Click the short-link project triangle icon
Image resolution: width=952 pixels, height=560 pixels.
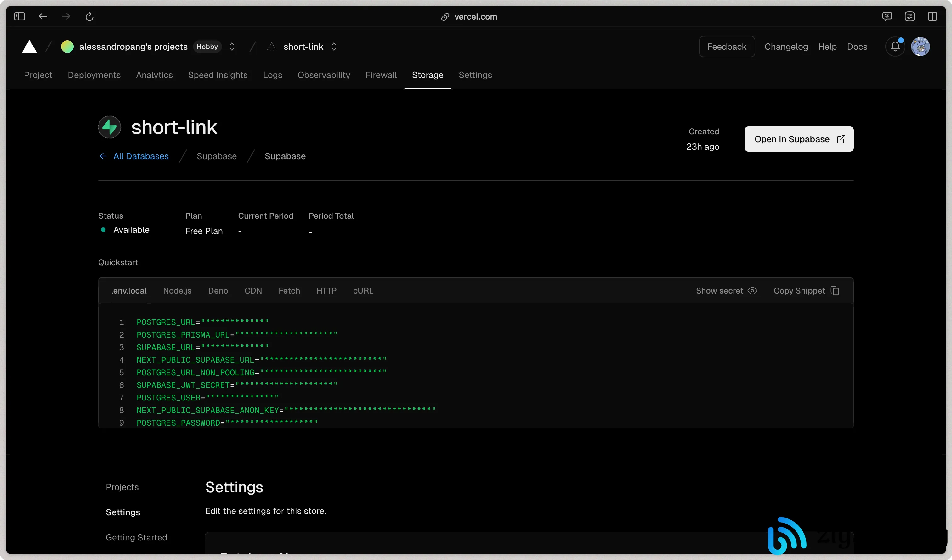click(271, 47)
